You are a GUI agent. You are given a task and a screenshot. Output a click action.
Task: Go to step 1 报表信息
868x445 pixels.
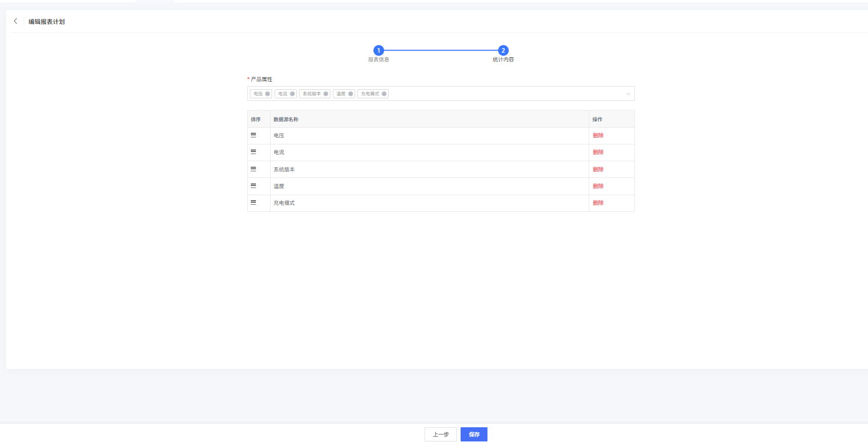coord(379,51)
